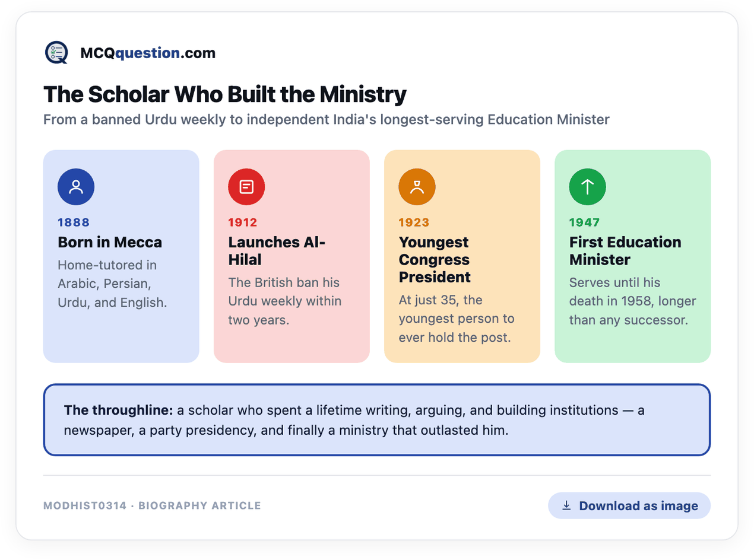The width and height of the screenshot is (754, 560).
Task: Click the blue person icon for 1888
Action: point(76,187)
